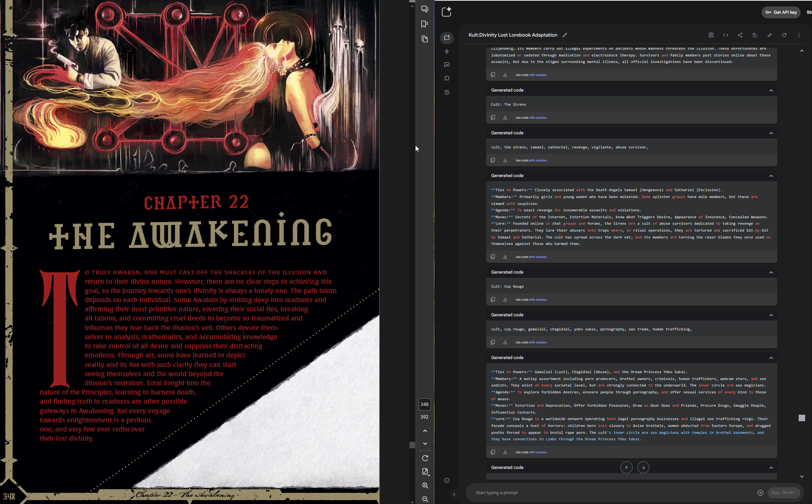Image resolution: width=812 pixels, height=504 pixels.
Task: Click the save prompt icon
Action: tap(755, 35)
